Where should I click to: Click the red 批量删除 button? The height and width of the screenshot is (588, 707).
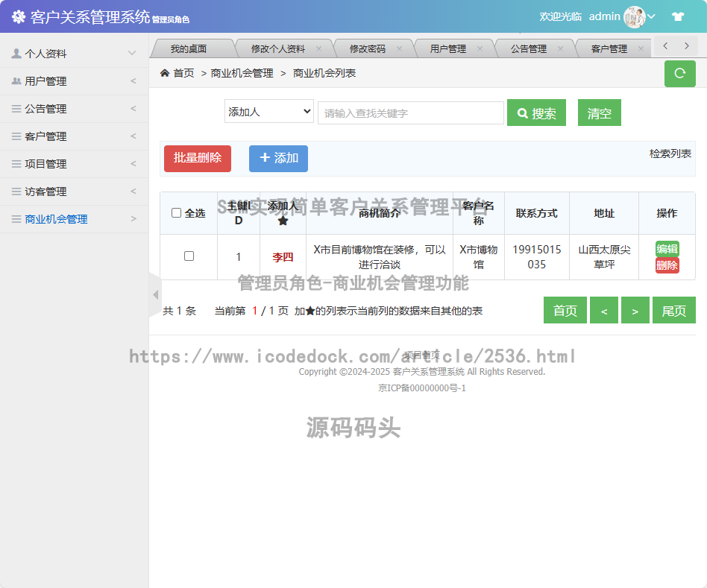(198, 158)
